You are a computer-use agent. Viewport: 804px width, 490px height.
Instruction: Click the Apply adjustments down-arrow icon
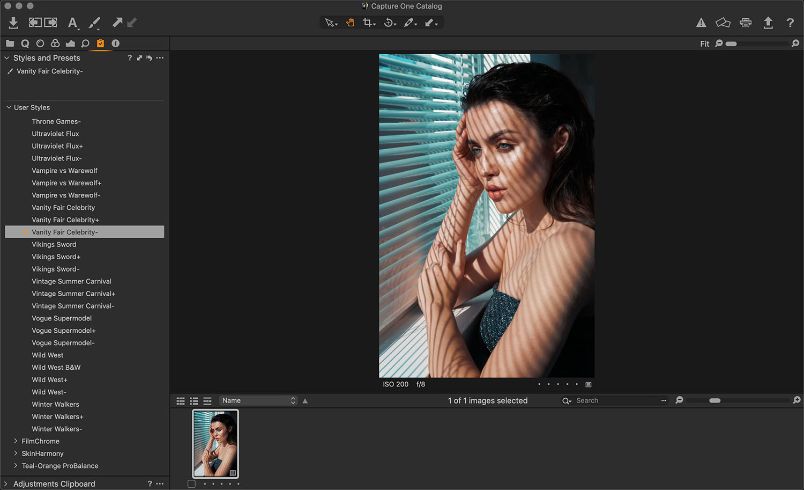coord(132,23)
